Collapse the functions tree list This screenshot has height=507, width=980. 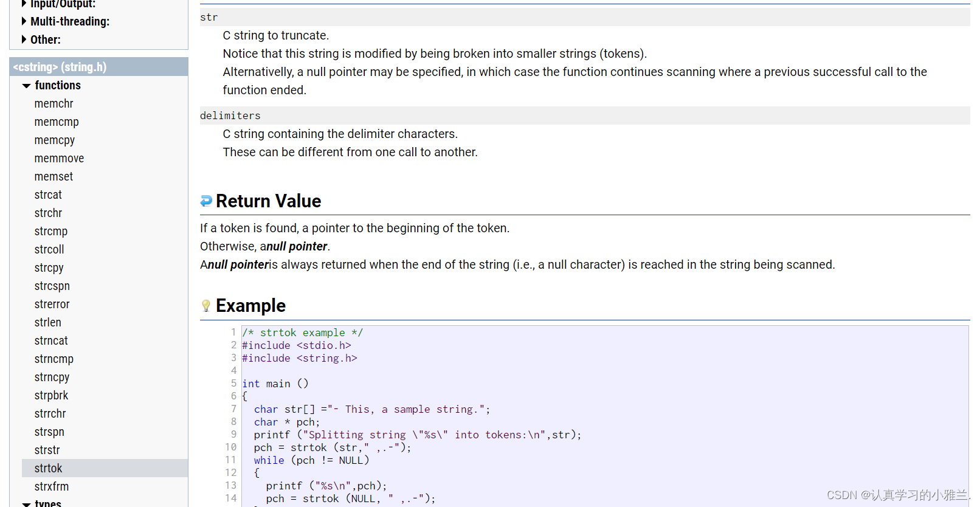point(27,86)
